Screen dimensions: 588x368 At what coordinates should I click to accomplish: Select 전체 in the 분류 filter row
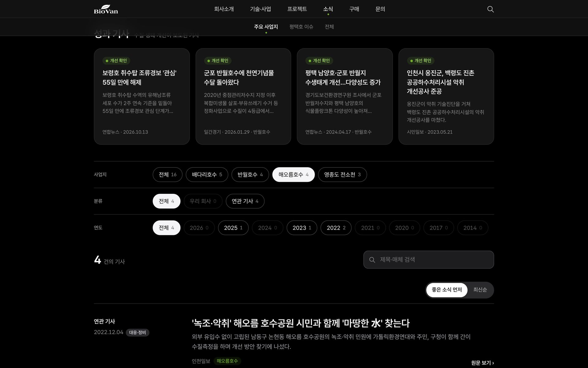[167, 201]
